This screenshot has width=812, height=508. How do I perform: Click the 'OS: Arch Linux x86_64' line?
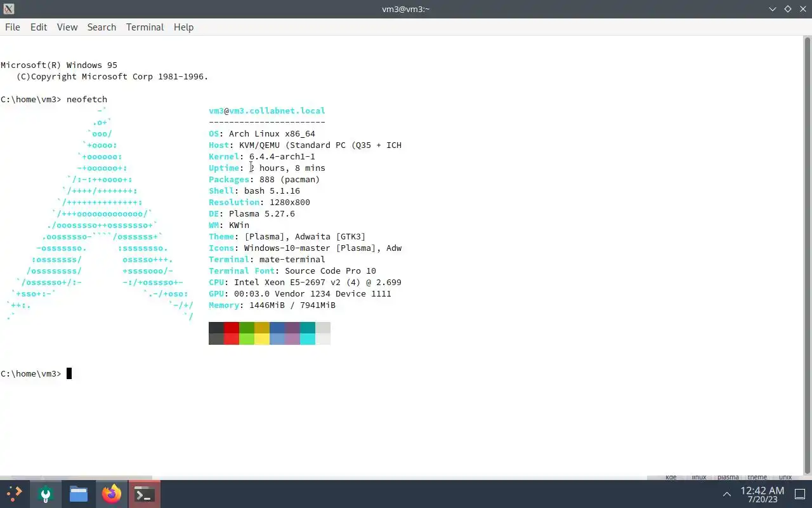point(262,133)
